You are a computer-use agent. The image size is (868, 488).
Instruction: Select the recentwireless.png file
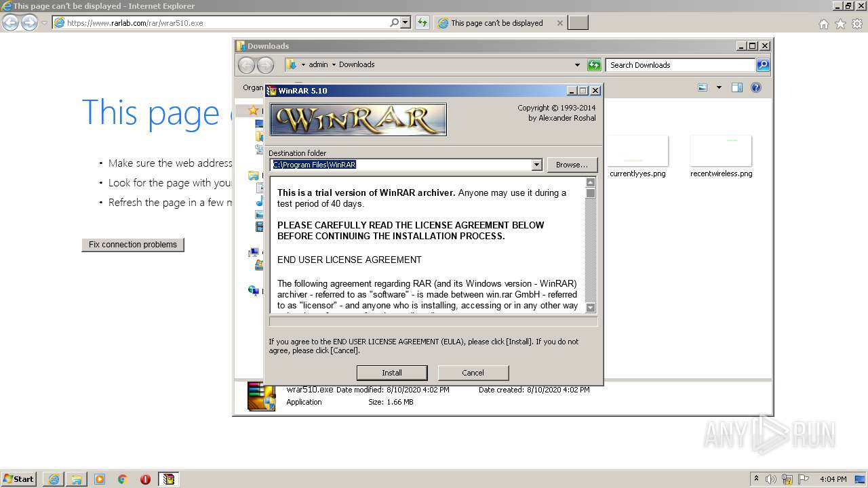click(x=721, y=157)
